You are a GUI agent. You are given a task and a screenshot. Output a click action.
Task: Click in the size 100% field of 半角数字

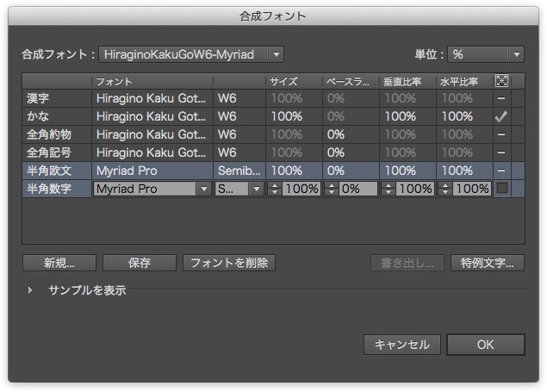click(301, 189)
